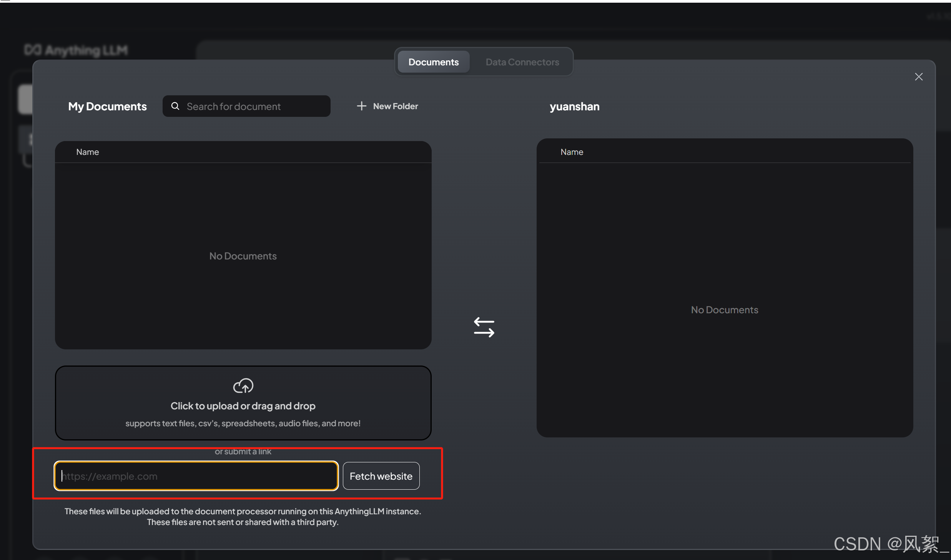The image size is (951, 560).
Task: Switch to the Documents tab
Action: point(433,62)
